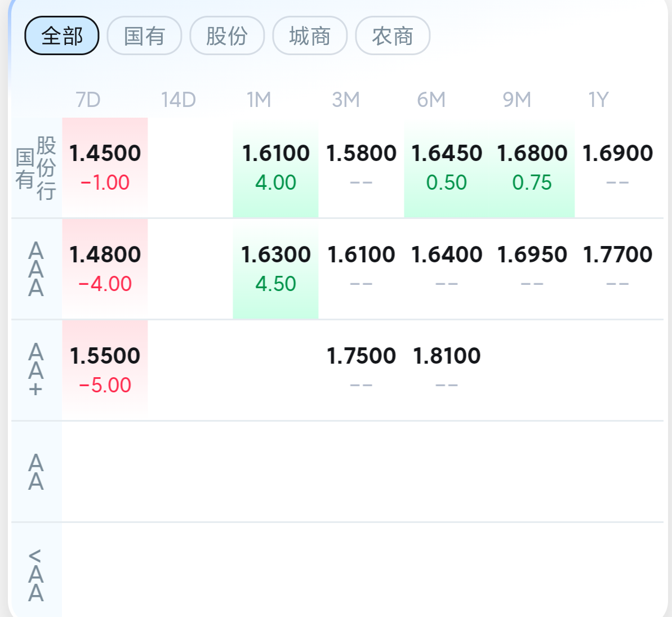Click the 1.6800 9M rate cell

pos(532,167)
